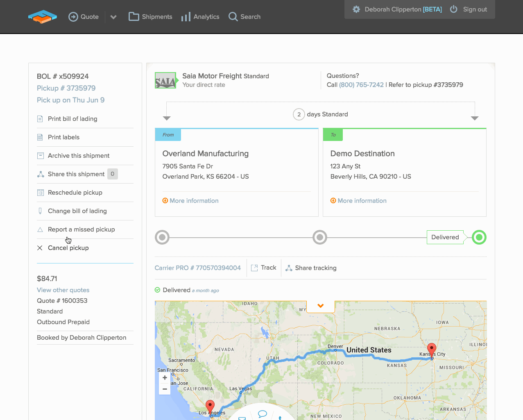Collapse the map with the orange chevron
Image resolution: width=523 pixels, height=420 pixels.
coord(321,306)
